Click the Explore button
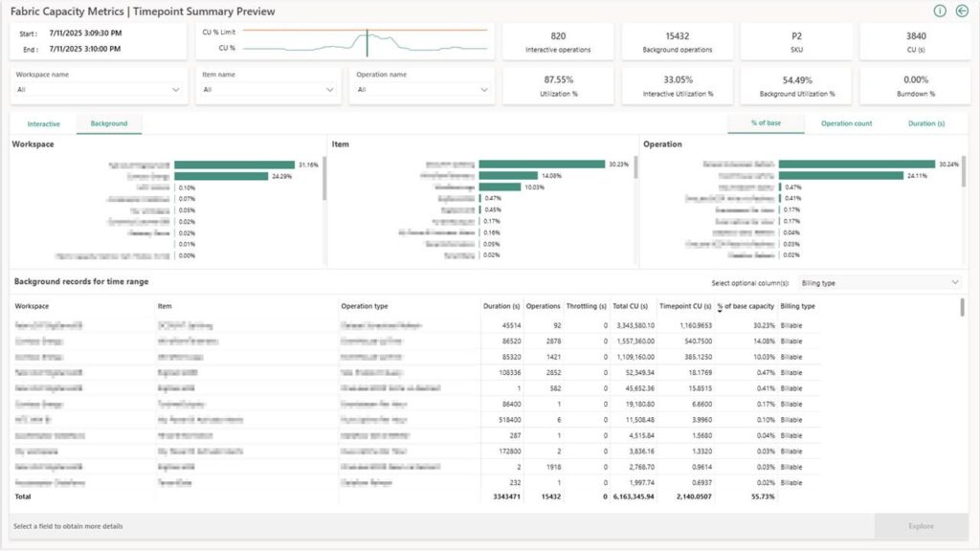980x551 pixels. (922, 526)
